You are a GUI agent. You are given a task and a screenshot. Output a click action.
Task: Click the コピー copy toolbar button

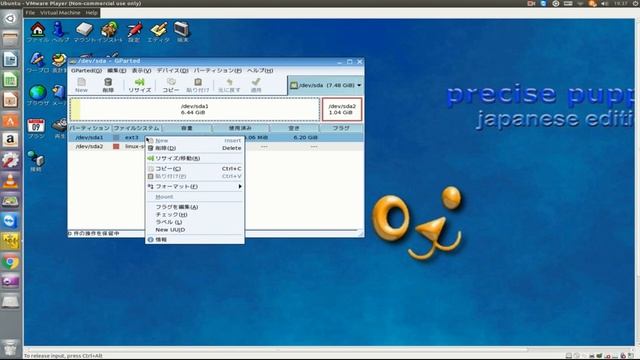tap(171, 85)
